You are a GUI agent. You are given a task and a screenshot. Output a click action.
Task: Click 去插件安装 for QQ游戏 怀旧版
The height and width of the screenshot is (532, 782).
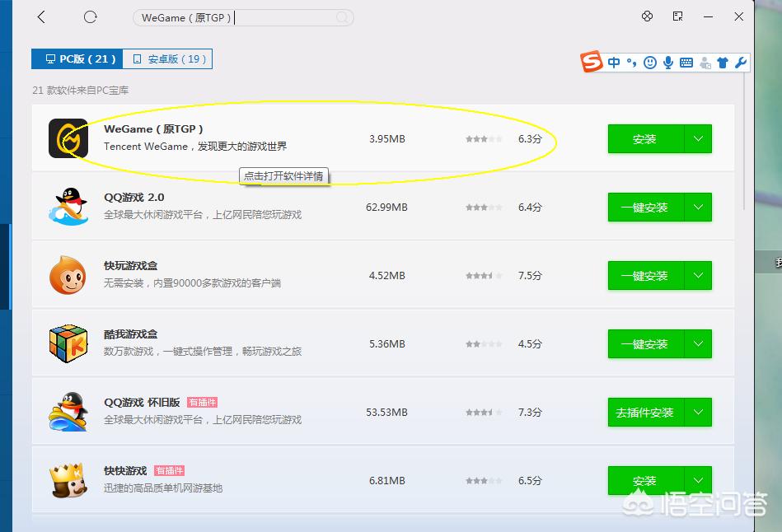(x=646, y=412)
